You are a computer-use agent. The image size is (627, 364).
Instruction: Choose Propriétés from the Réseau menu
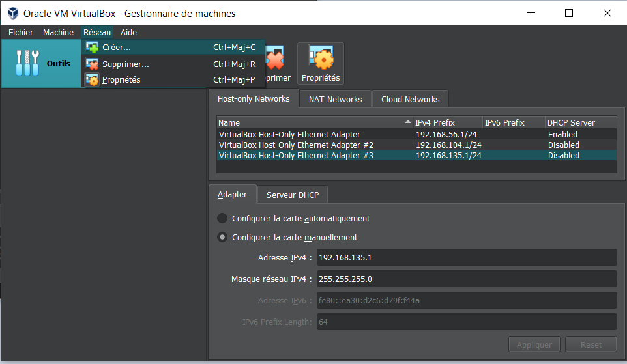click(173, 79)
